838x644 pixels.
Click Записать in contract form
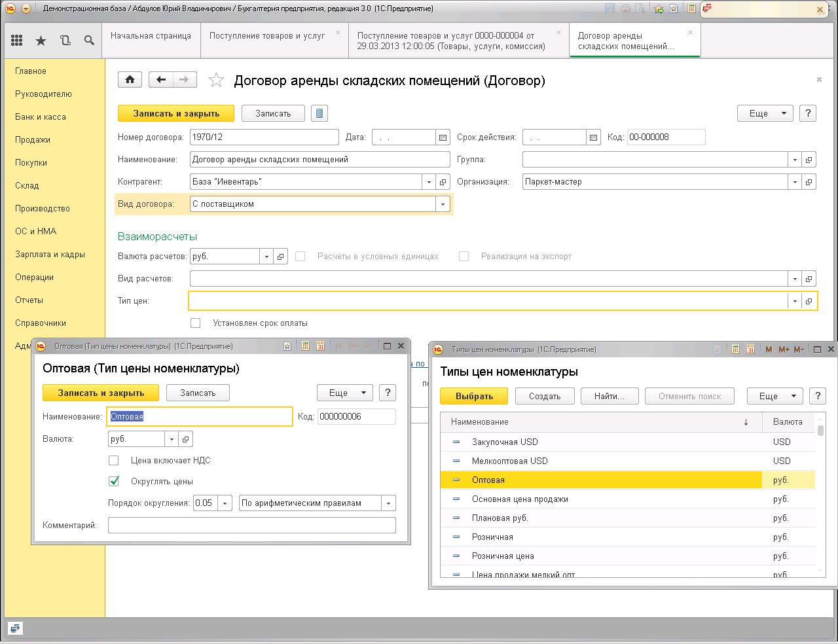273,113
